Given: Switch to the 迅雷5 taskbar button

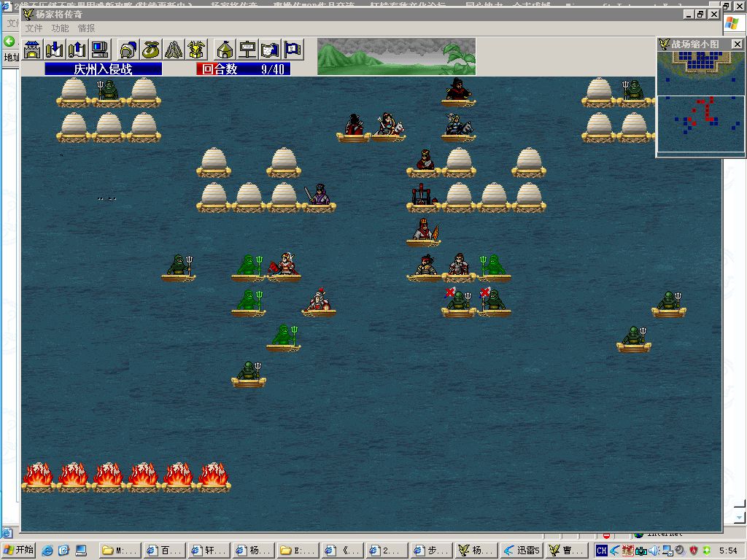Looking at the screenshot, I should click(x=522, y=551).
